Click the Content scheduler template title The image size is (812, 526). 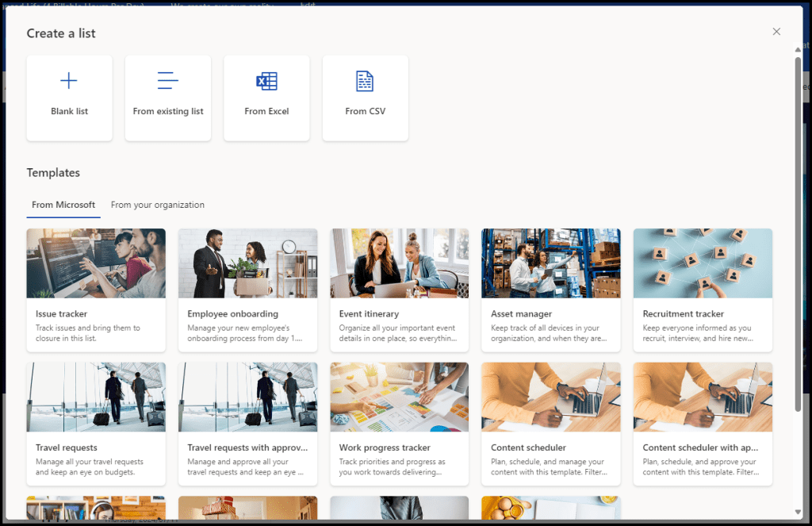528,447
